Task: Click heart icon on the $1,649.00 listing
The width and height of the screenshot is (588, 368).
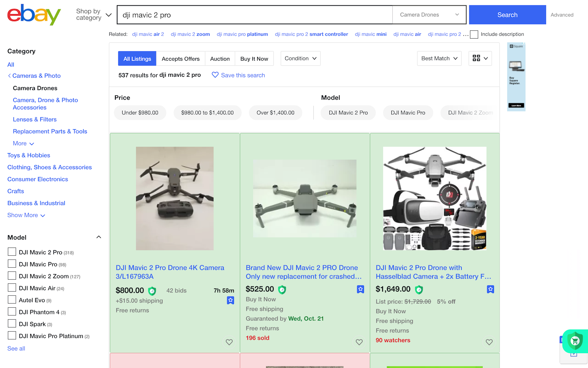Action: click(x=489, y=342)
